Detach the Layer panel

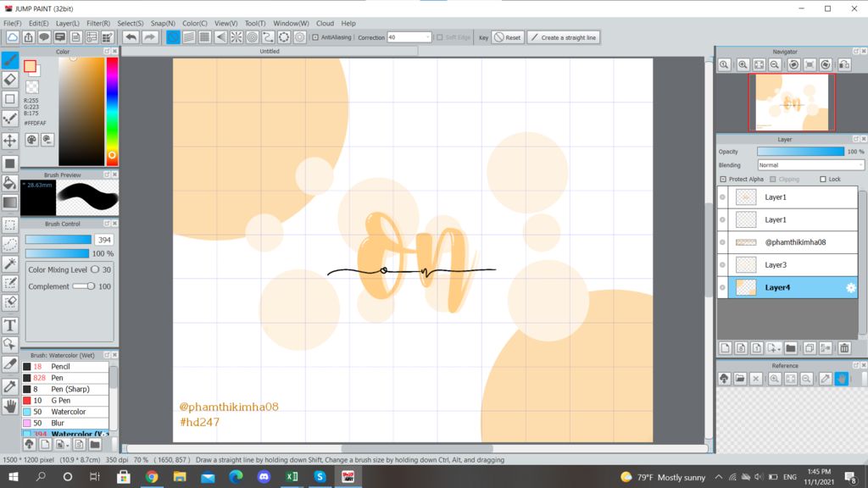click(855, 139)
